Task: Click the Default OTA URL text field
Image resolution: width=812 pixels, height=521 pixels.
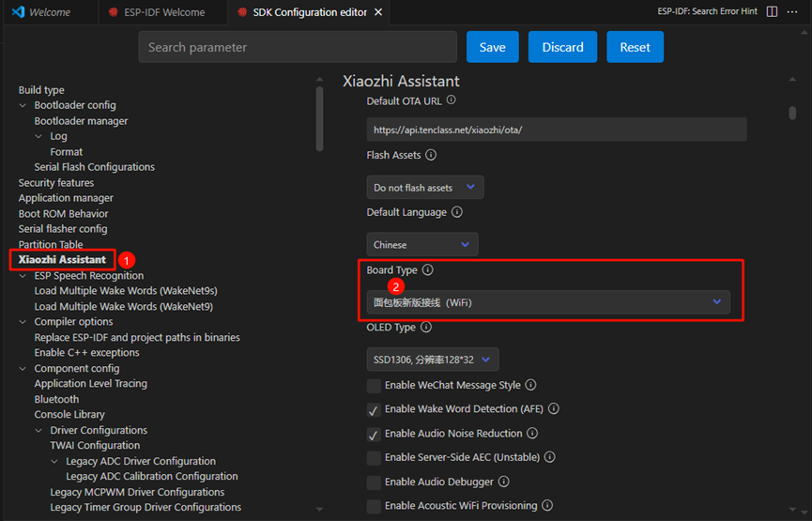Action: pyautogui.click(x=557, y=130)
